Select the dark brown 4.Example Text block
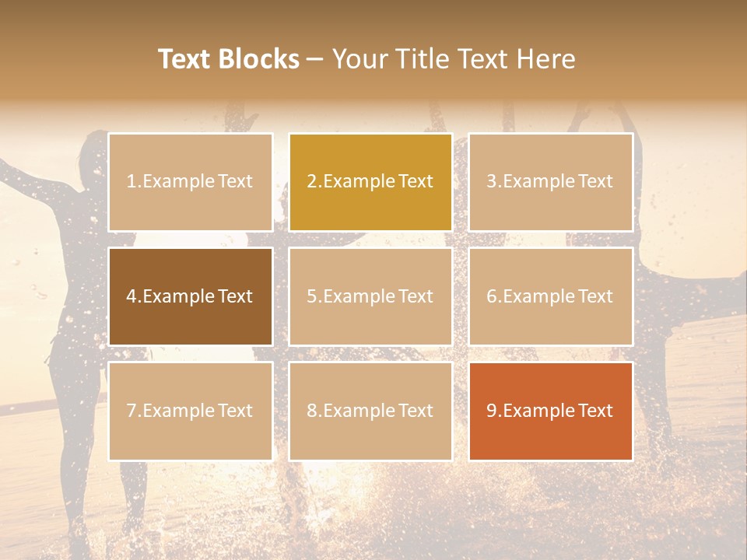The width and height of the screenshot is (747, 560). [x=190, y=296]
